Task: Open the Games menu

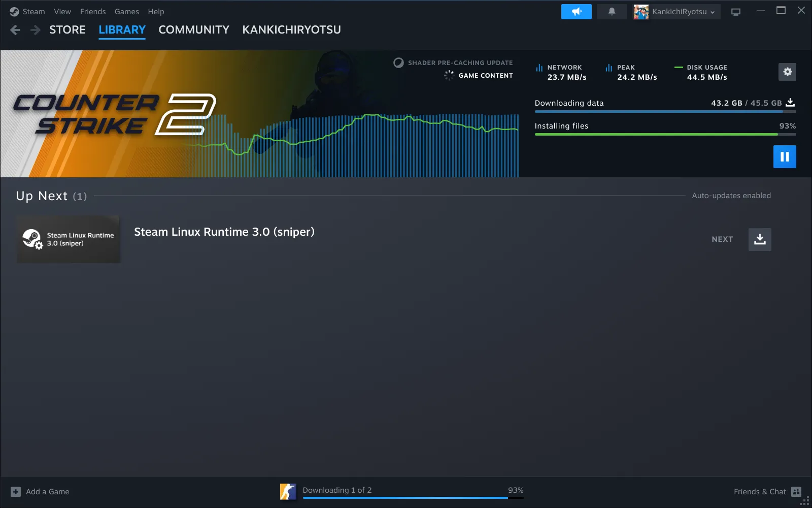Action: coord(127,12)
